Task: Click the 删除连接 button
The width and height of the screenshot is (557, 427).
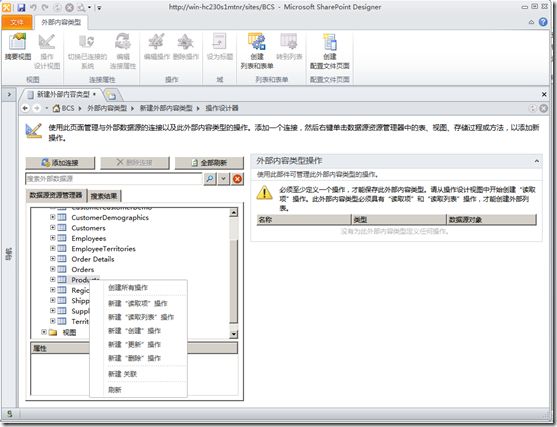Action: [x=135, y=163]
